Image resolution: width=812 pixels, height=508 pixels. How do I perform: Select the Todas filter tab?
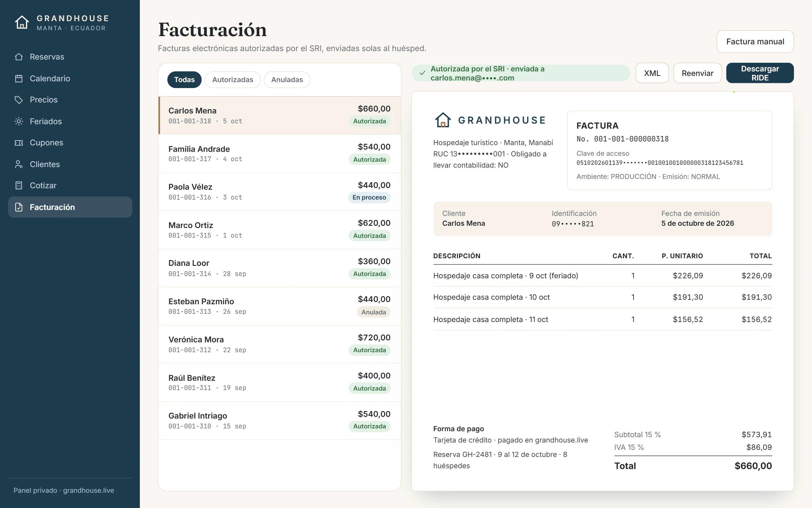(x=184, y=80)
